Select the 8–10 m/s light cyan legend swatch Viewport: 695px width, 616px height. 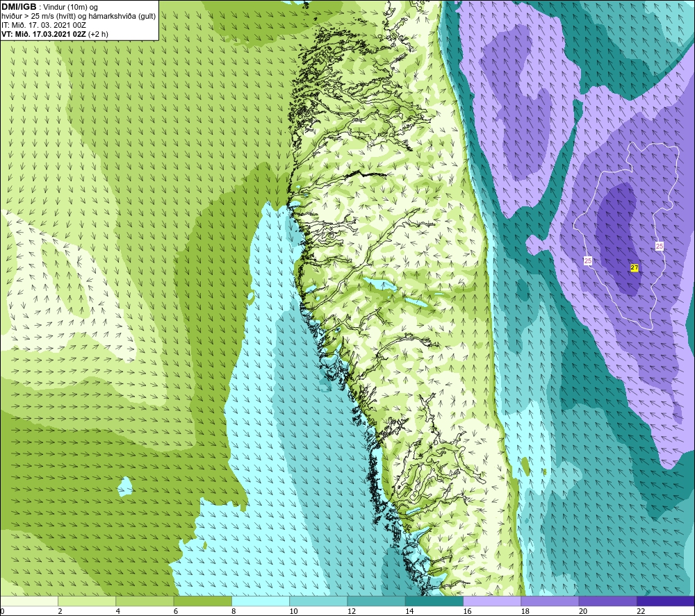[x=261, y=601]
